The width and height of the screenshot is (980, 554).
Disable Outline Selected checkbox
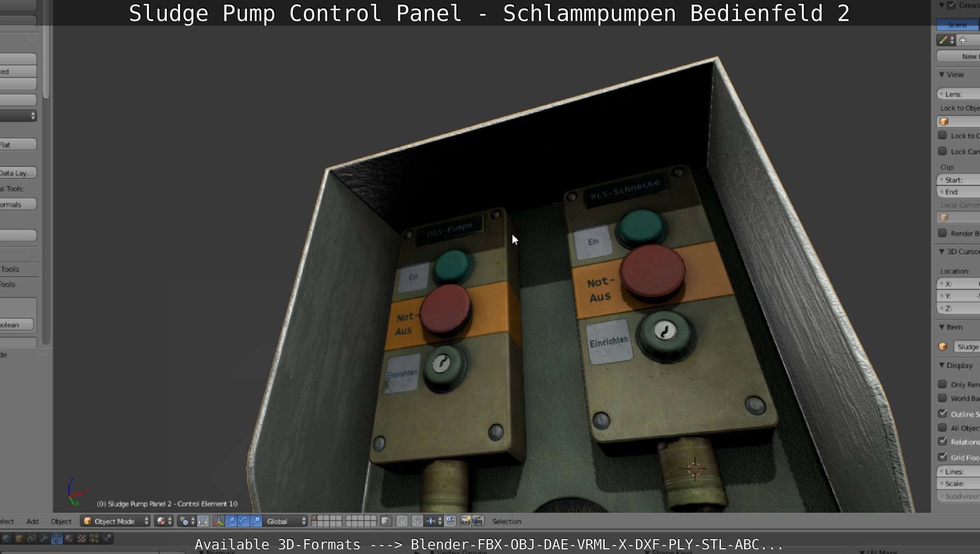click(x=943, y=413)
